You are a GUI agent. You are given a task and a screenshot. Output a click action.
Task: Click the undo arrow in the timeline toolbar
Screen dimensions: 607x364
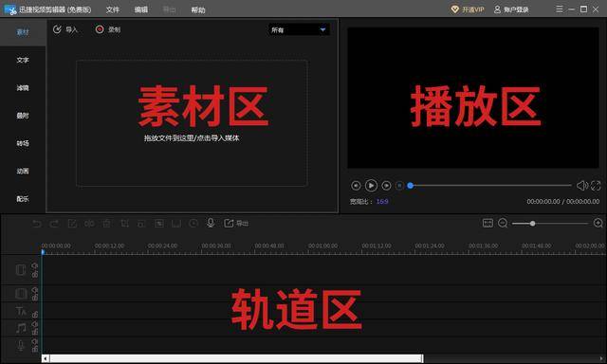pyautogui.click(x=37, y=224)
